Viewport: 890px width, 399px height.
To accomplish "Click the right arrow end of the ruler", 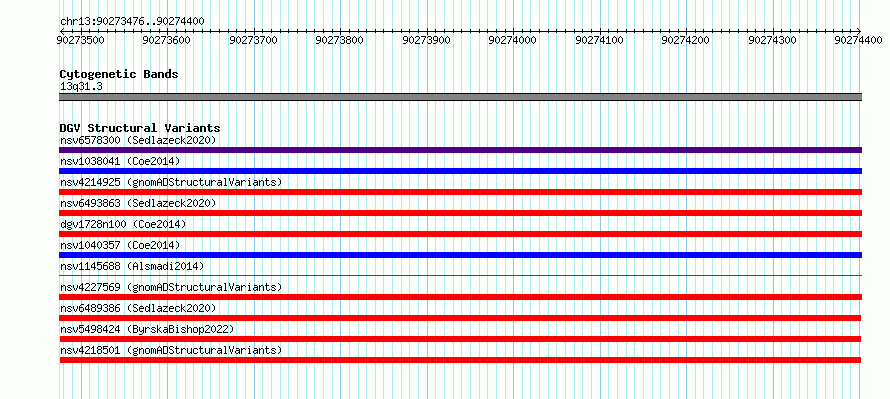I will coord(859,31).
